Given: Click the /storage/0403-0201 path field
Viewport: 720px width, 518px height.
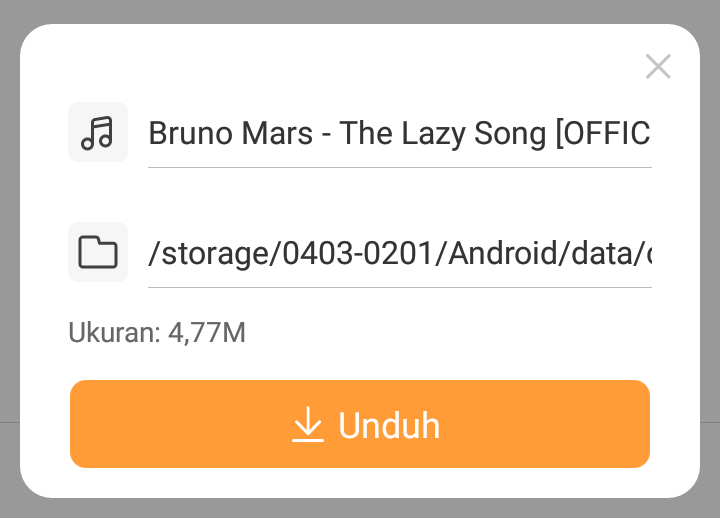Looking at the screenshot, I should tap(399, 254).
